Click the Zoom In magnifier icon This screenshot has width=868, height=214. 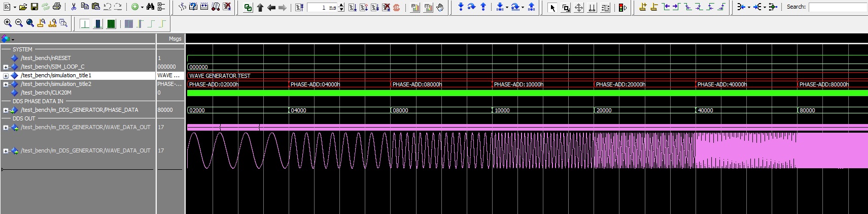pos(8,23)
